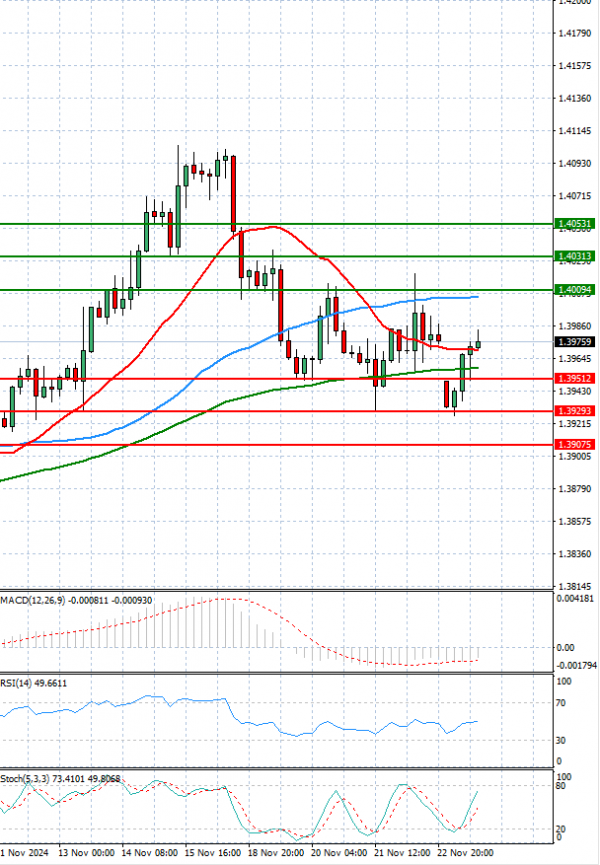
Task: Click the 15 Nov 16:00 time axis label
Action: [212, 852]
